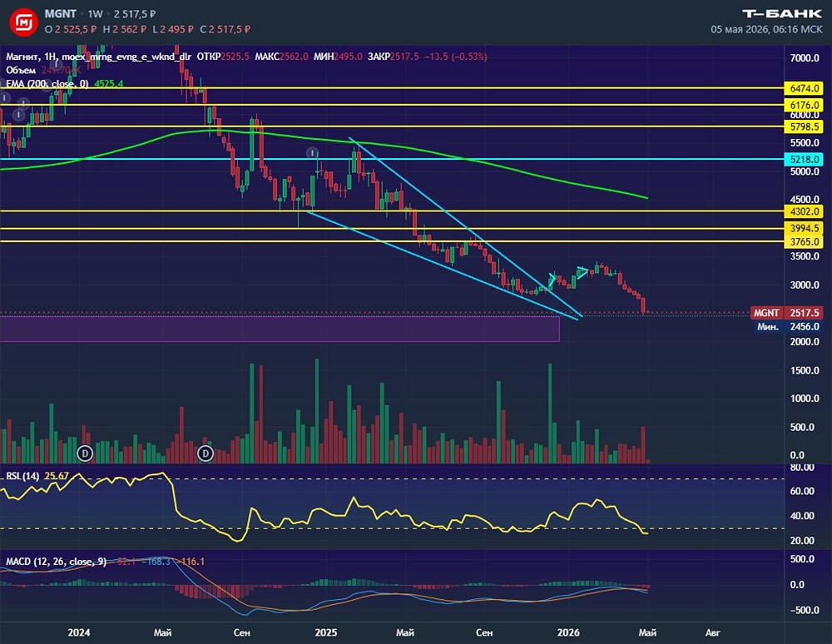The image size is (832, 644).
Task: Click the RSI value 25.67
Action: pos(57,476)
